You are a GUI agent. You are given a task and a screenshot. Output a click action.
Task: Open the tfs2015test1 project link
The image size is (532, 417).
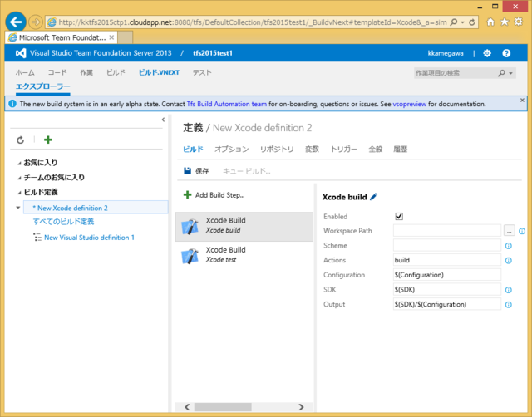tap(213, 53)
